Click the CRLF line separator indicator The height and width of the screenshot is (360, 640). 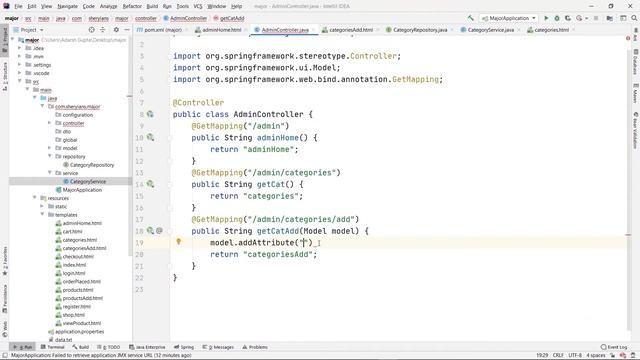558,356
